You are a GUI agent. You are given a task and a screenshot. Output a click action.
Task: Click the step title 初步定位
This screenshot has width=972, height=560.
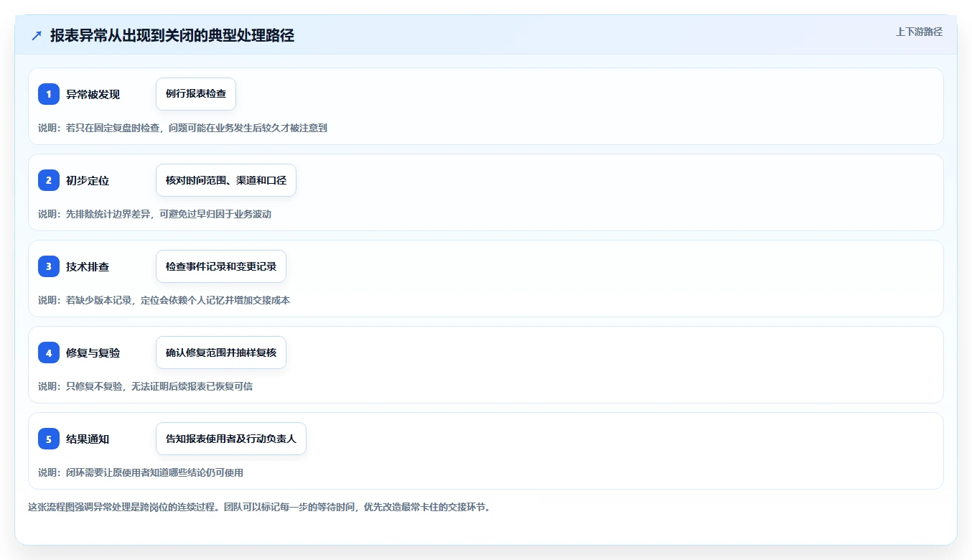pyautogui.click(x=88, y=180)
